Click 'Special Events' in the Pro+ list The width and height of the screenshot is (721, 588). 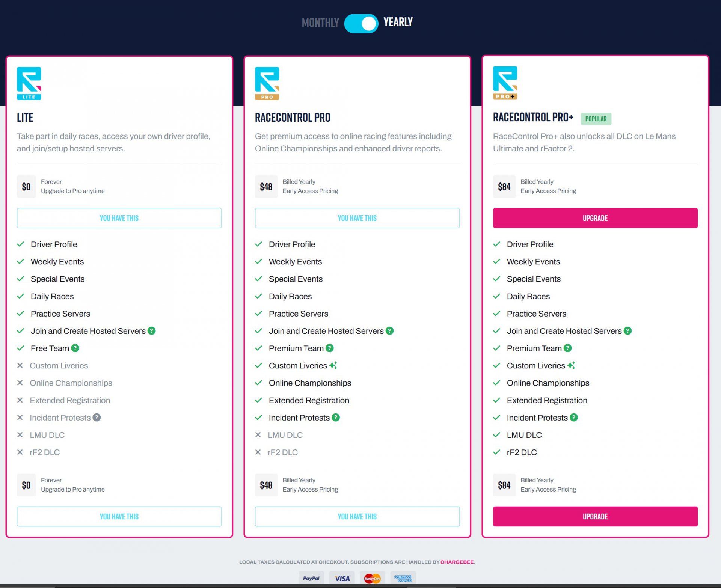click(x=534, y=279)
